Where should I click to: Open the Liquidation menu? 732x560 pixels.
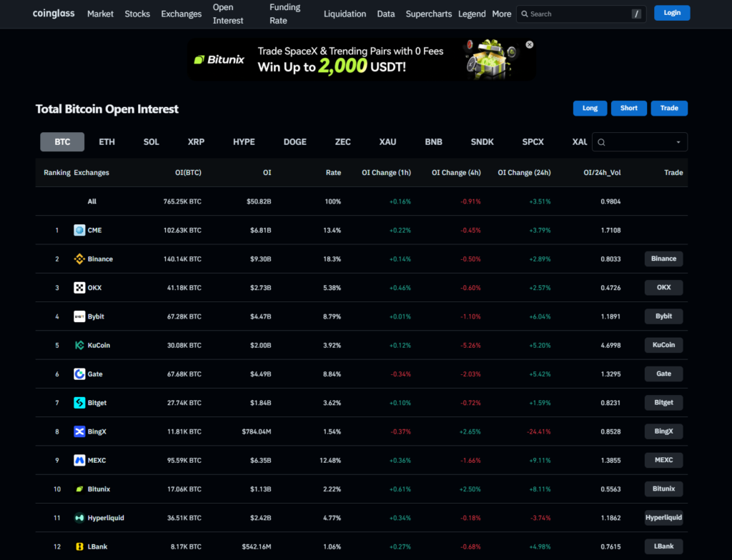[345, 14]
